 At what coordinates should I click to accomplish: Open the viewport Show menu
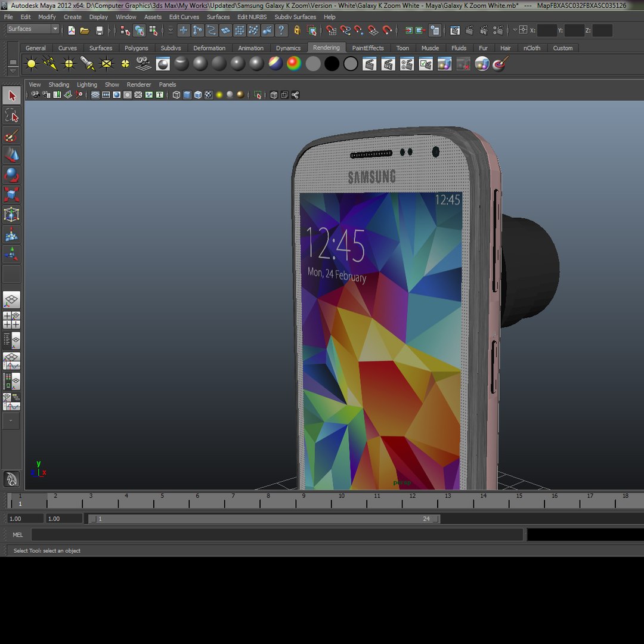112,85
